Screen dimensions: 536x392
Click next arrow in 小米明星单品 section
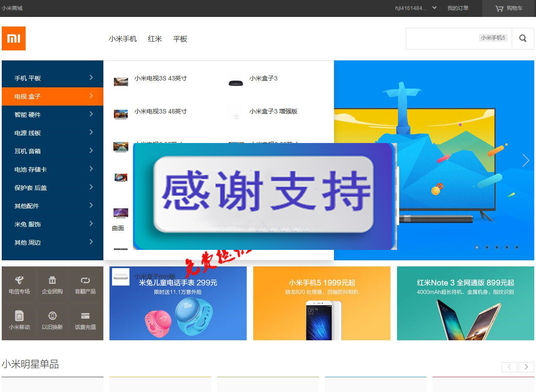526,367
